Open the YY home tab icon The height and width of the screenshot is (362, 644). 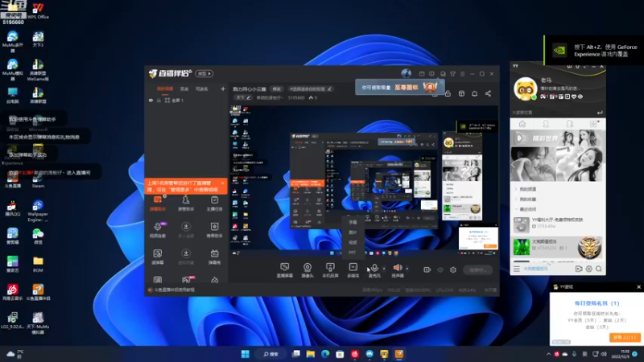[x=522, y=124]
